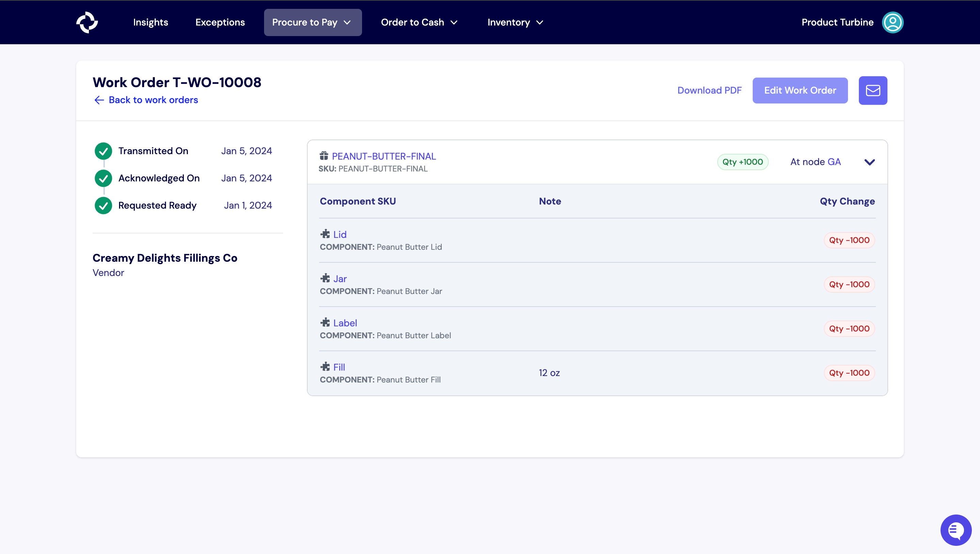Click the company logo icon
The height and width of the screenshot is (554, 980).
pos(87,22)
